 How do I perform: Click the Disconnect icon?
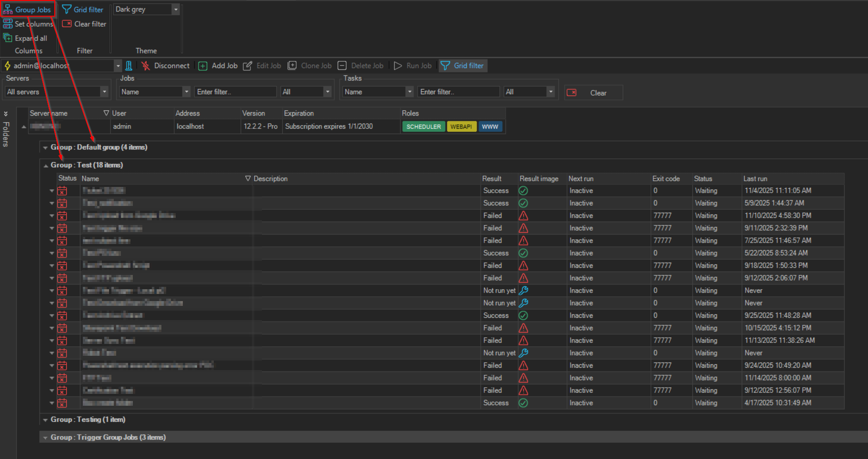point(146,66)
